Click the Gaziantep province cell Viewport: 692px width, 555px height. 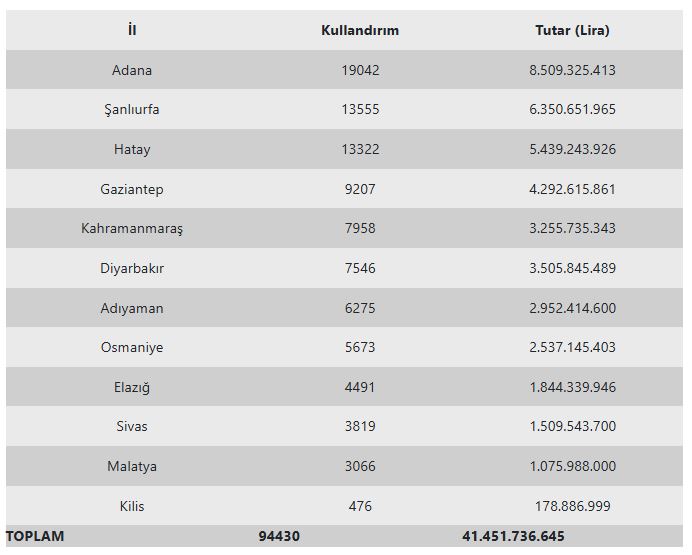132,189
